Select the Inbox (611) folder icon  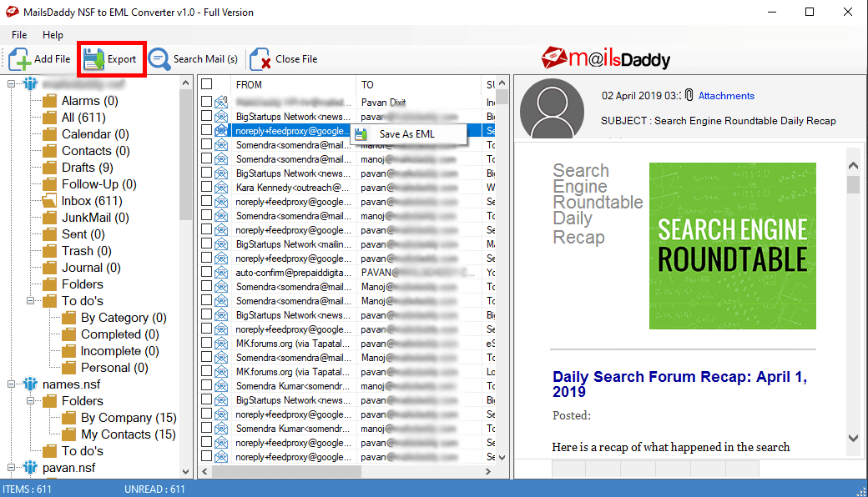click(50, 201)
